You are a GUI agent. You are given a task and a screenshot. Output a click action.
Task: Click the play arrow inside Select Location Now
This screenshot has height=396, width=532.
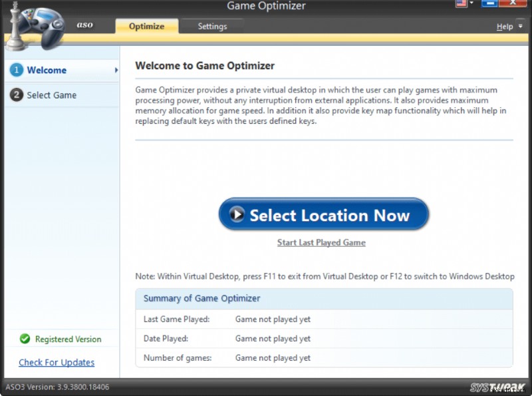[x=239, y=214]
